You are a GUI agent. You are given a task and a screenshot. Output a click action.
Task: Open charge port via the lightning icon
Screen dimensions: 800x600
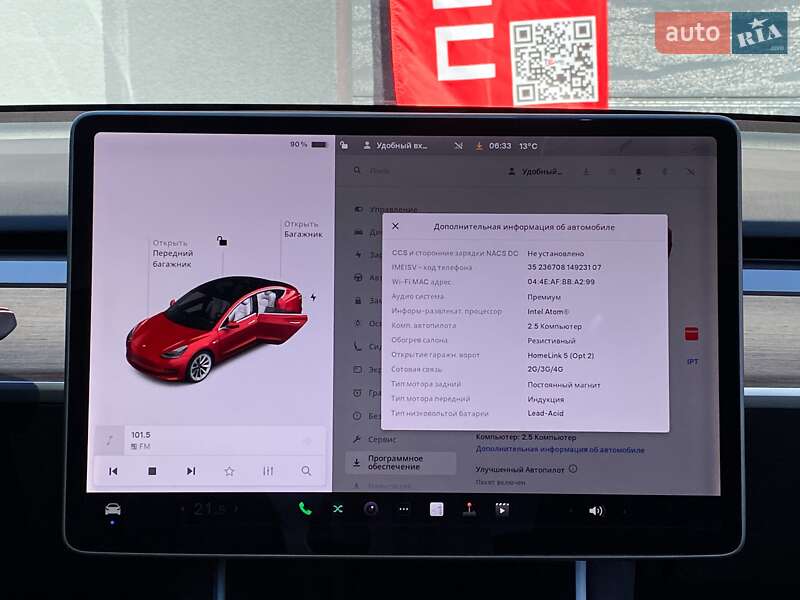(313, 296)
